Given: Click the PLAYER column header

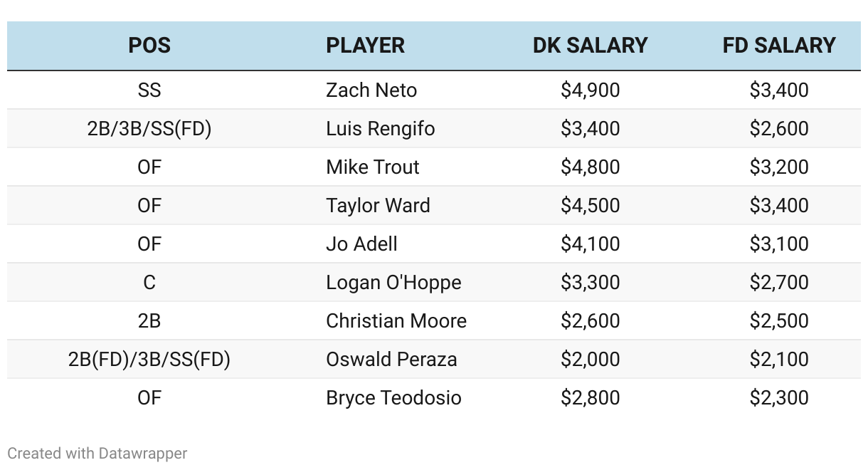Looking at the screenshot, I should (x=365, y=46).
